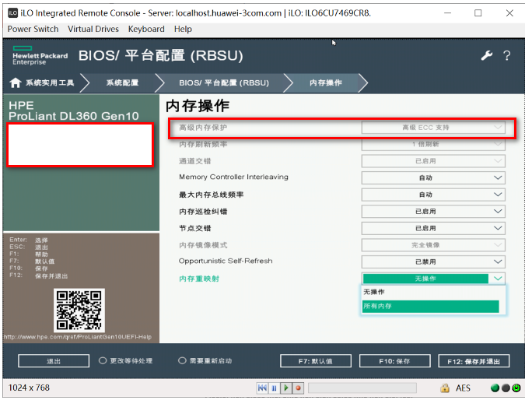Click the F7: 默认值 button

[316, 361]
